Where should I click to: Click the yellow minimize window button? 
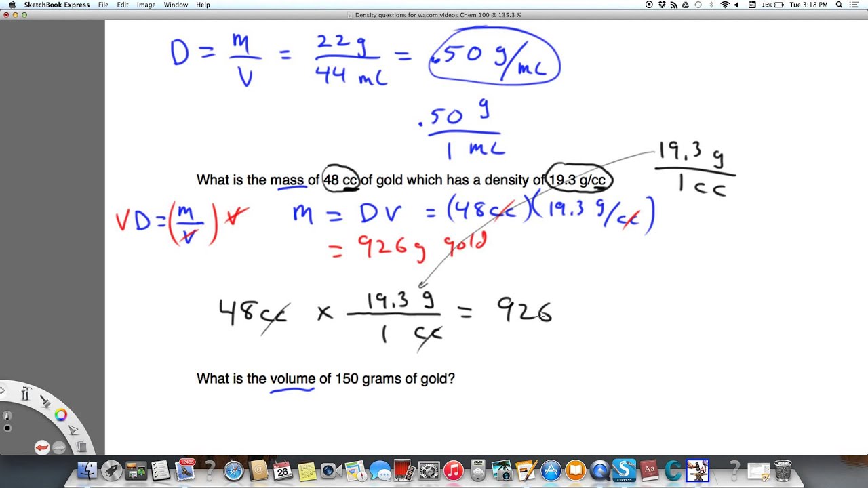coord(16,15)
